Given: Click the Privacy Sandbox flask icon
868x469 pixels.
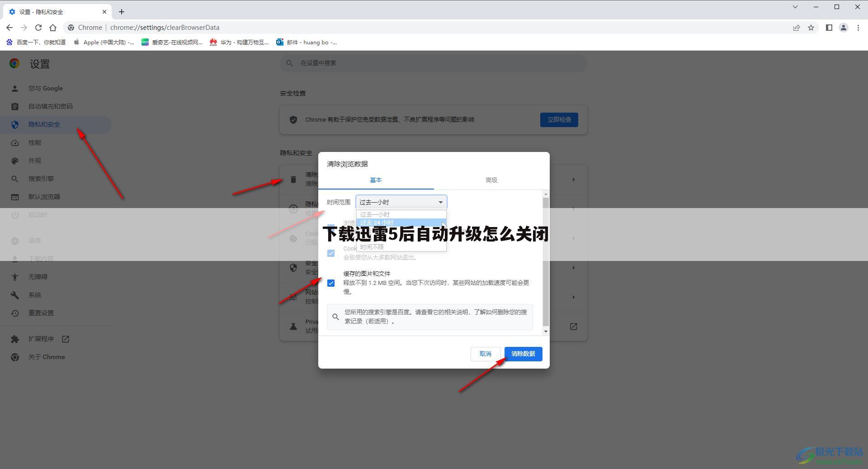Looking at the screenshot, I should click(x=293, y=327).
